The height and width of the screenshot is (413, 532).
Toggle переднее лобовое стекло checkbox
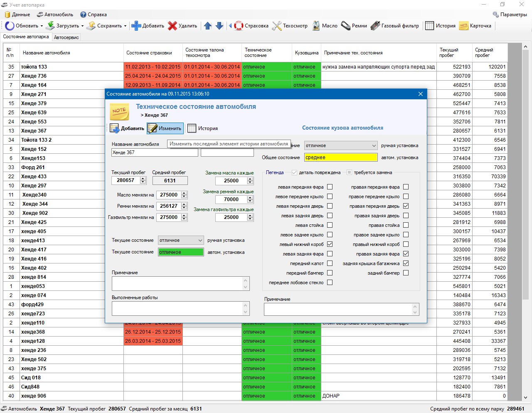(x=330, y=283)
